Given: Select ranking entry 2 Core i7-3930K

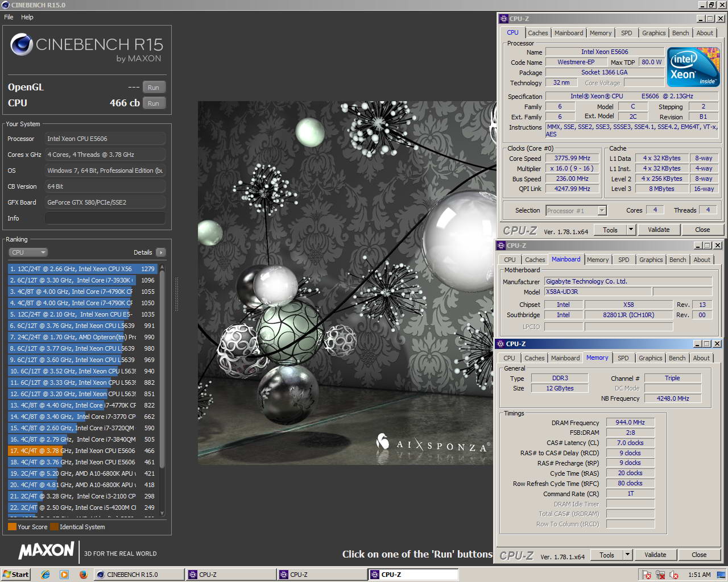Looking at the screenshot, I should pyautogui.click(x=82, y=280).
